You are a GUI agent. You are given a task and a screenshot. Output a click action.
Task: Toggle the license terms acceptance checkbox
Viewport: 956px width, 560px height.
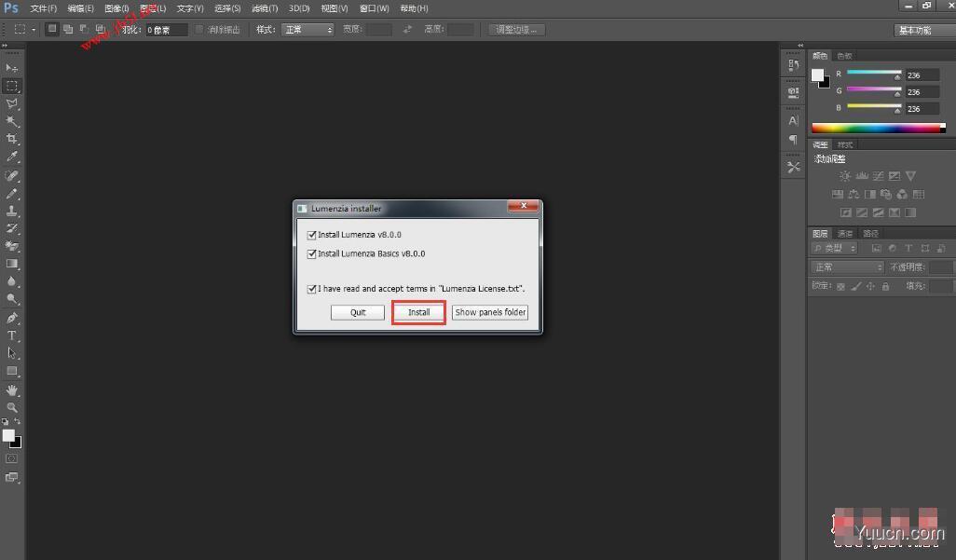[x=311, y=289]
